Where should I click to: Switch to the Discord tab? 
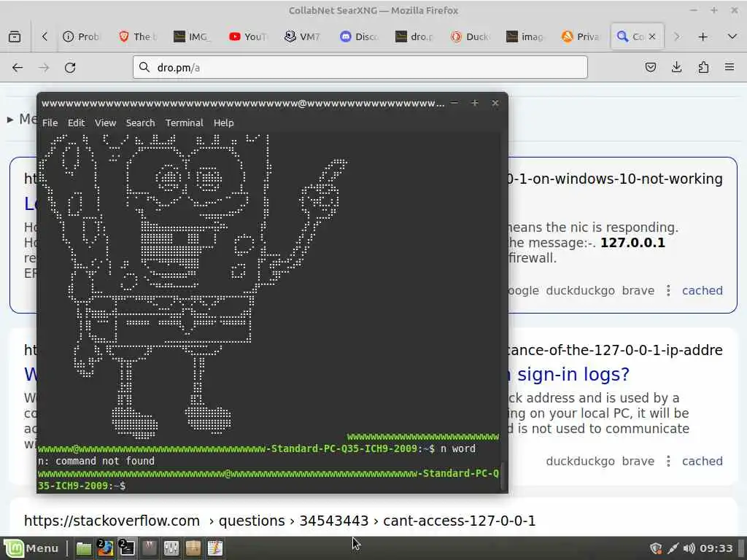(360, 36)
